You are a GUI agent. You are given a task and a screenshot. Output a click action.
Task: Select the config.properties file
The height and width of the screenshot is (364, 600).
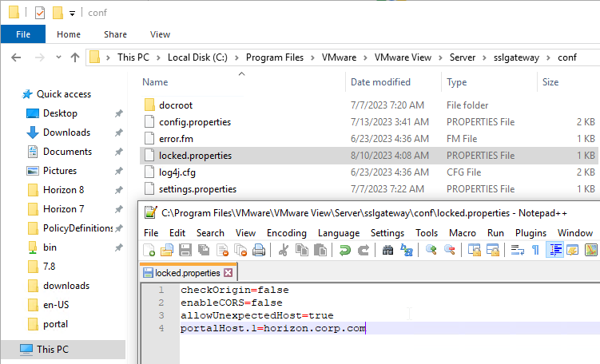click(195, 122)
